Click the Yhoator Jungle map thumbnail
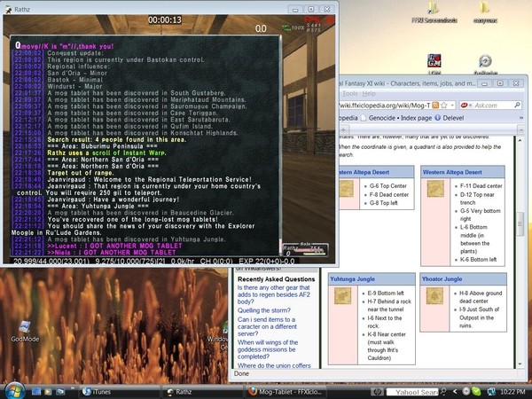The image size is (532, 399). pyautogui.click(x=434, y=295)
